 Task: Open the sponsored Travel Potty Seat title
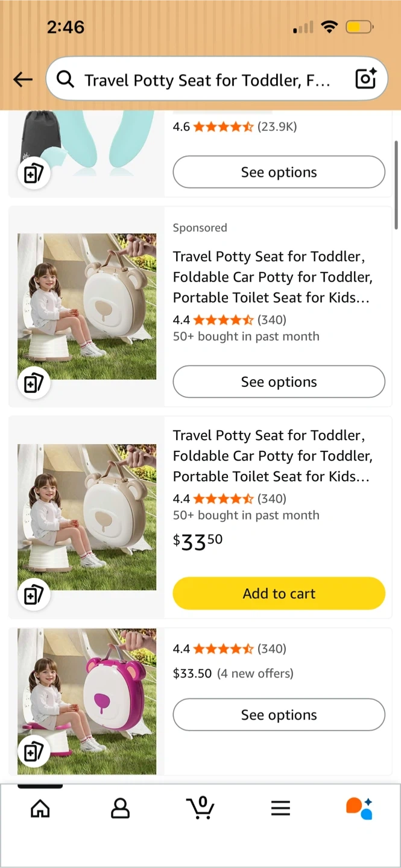(x=272, y=277)
